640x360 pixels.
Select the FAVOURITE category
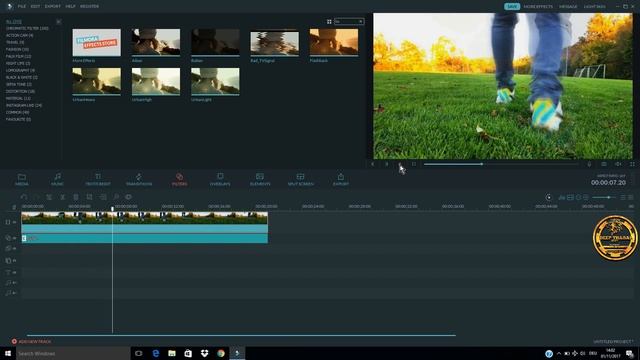pyautogui.click(x=18, y=119)
